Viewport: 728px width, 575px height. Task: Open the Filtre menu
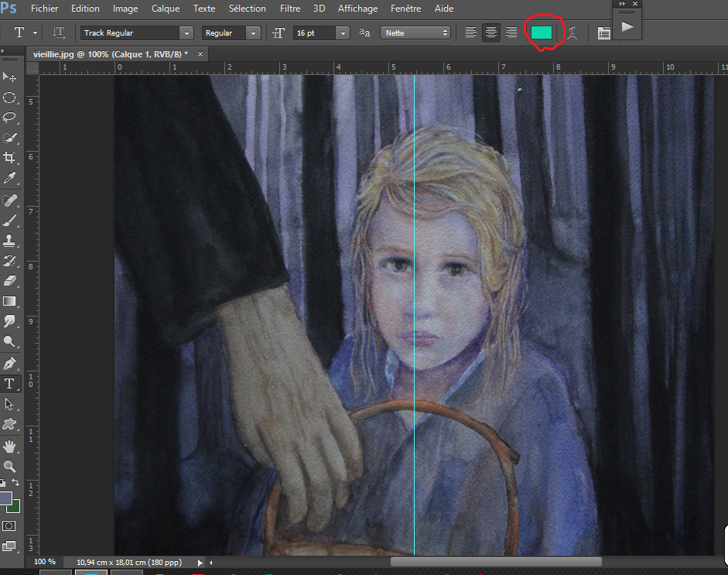tap(290, 9)
